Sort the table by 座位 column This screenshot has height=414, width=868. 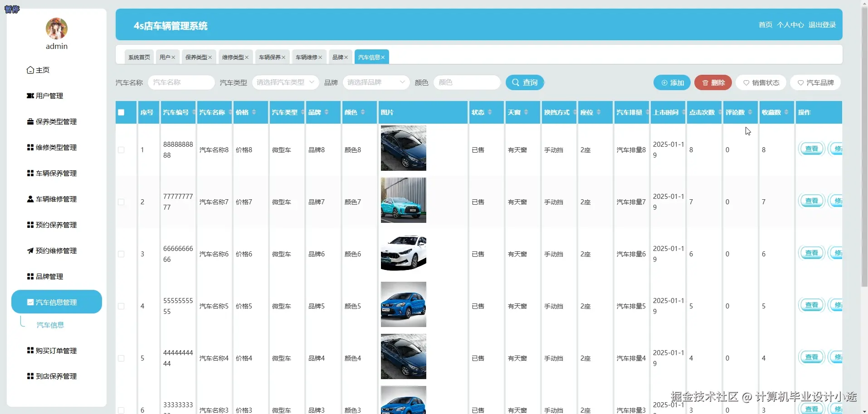(599, 112)
